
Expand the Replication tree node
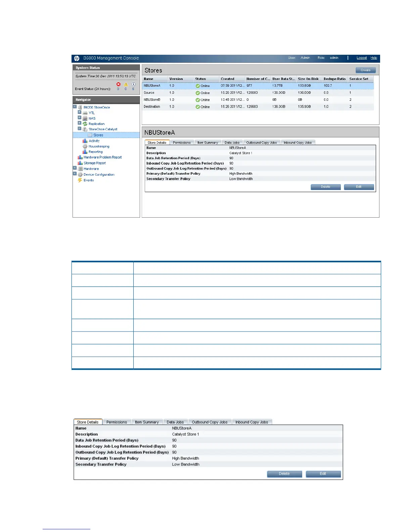(x=79, y=123)
